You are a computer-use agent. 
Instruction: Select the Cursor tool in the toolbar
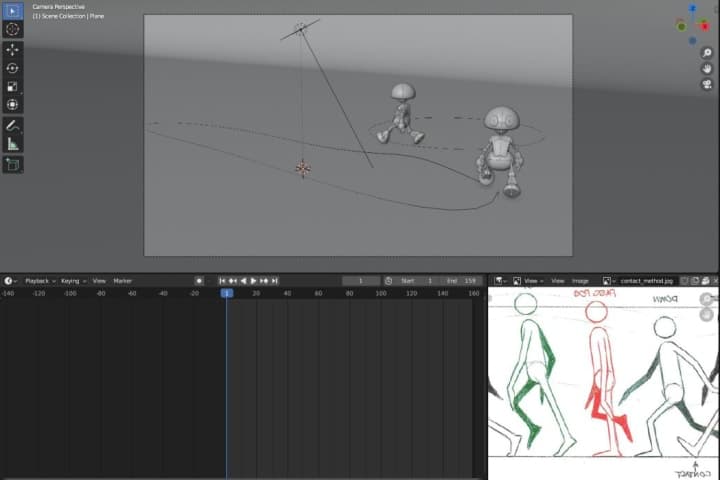click(13, 30)
